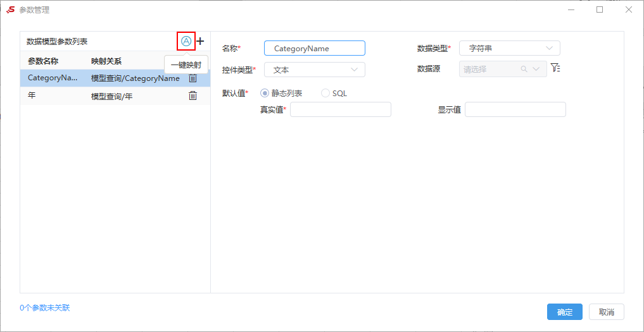Add a new parameter with plus icon
644x332 pixels.
coord(200,41)
